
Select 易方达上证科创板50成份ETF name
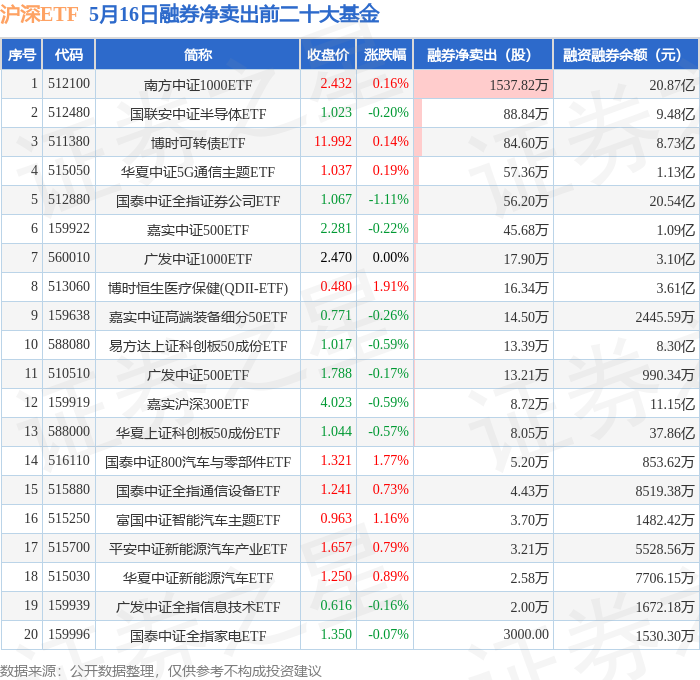[198, 346]
